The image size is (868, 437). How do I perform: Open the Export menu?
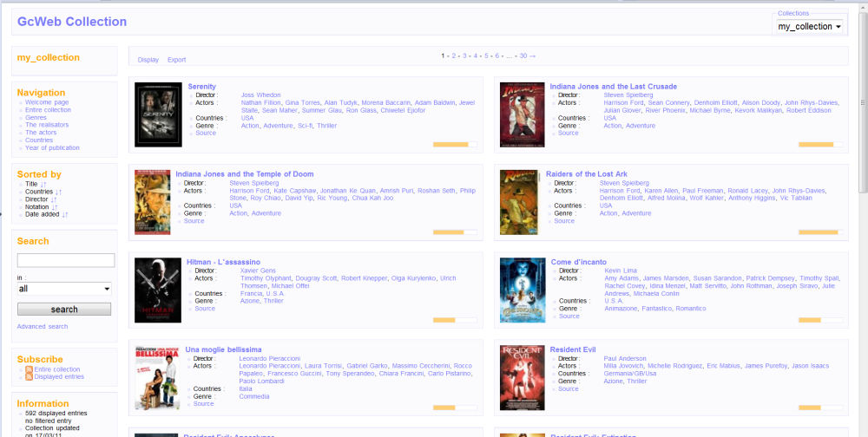pos(176,60)
